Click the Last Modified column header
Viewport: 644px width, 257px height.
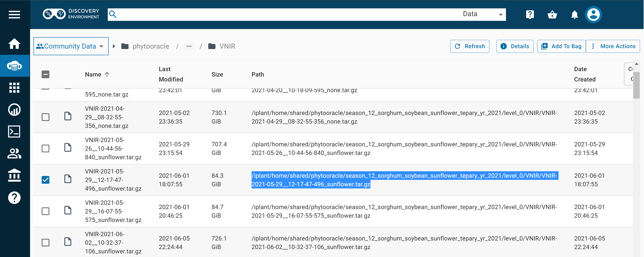tap(171, 74)
